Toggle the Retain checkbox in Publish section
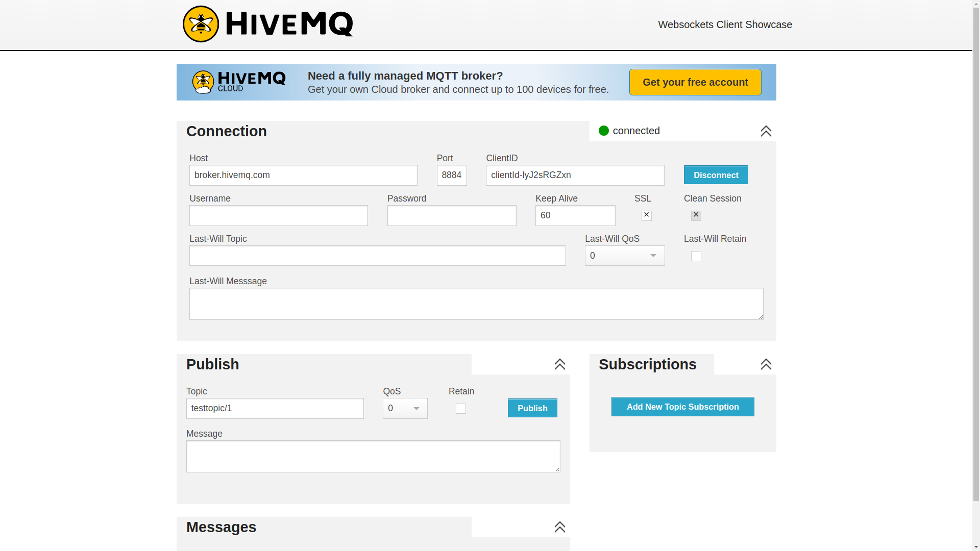 [461, 408]
